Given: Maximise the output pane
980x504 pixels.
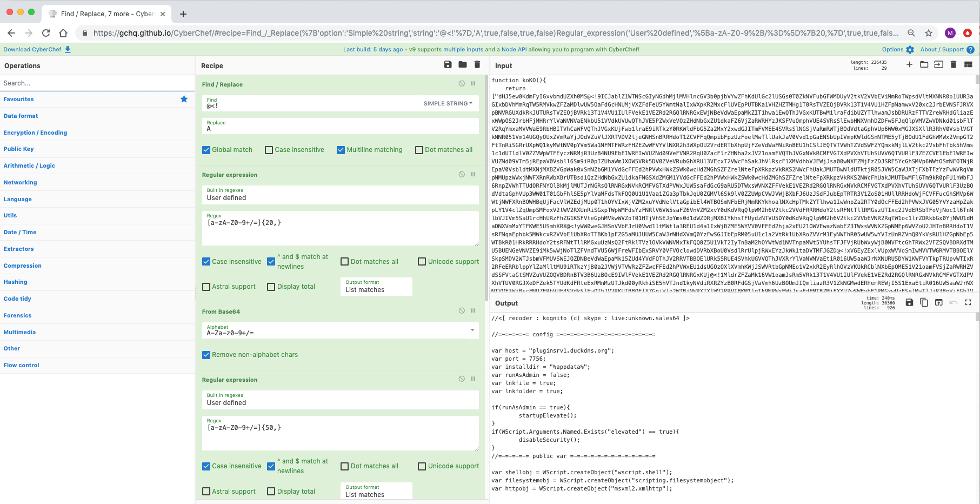Looking at the screenshot, I should [x=968, y=302].
